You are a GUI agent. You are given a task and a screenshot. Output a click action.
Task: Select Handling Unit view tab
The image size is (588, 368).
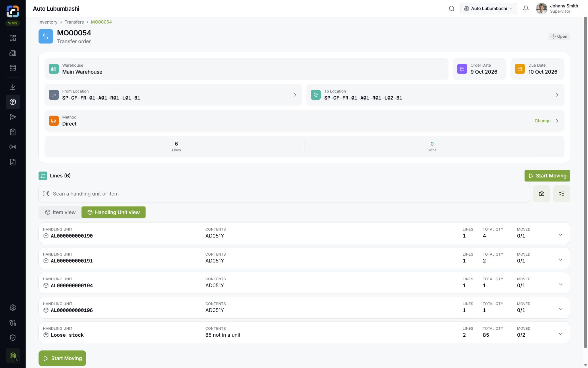pos(113,212)
